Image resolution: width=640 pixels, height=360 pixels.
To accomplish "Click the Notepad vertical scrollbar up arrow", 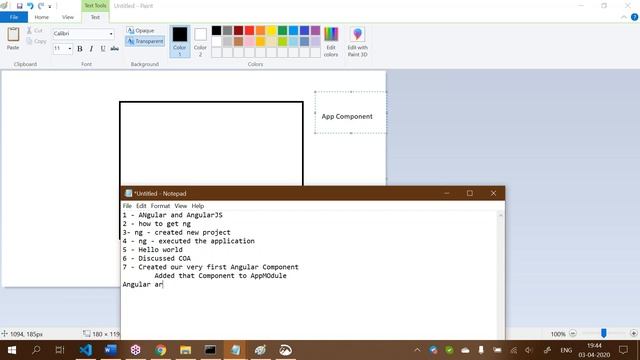I will click(x=500, y=215).
